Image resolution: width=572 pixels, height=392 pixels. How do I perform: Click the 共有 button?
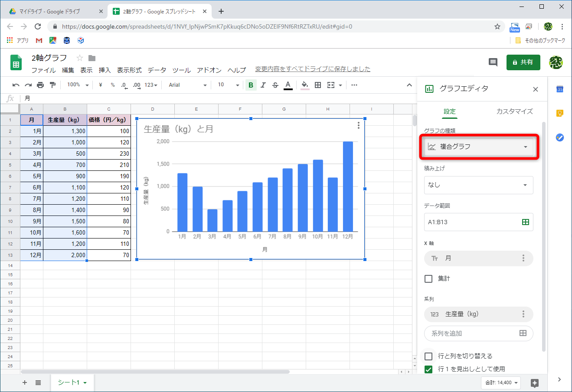[523, 62]
